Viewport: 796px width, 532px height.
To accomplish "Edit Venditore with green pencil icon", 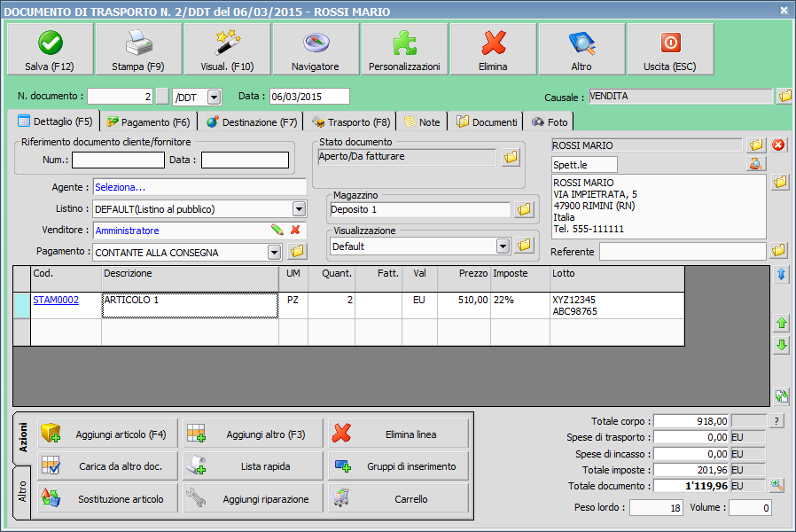I will (x=277, y=231).
